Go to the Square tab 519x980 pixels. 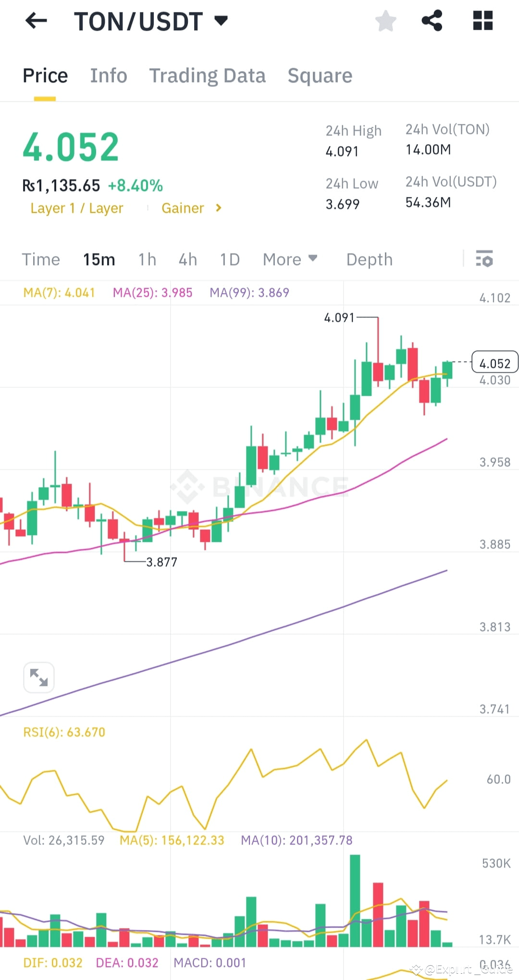pos(320,76)
